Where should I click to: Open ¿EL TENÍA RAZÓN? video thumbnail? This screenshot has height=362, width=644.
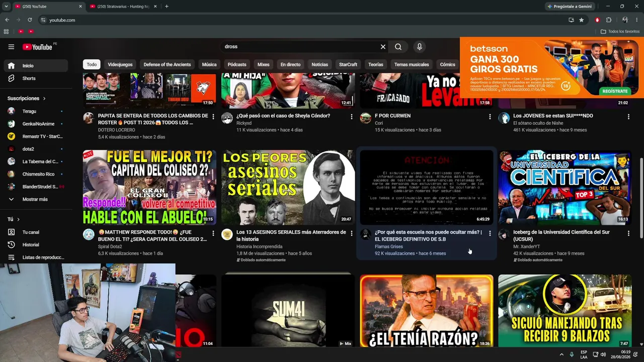click(427, 311)
